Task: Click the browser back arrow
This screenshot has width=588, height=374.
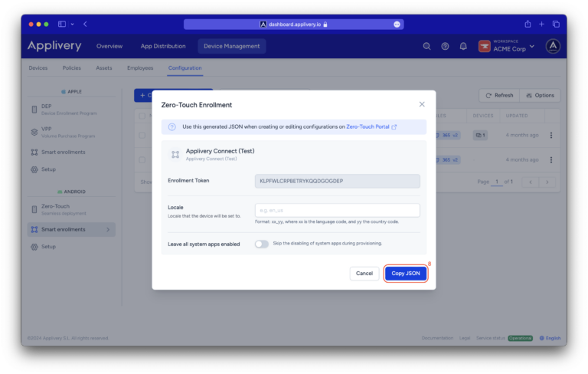Action: point(85,24)
